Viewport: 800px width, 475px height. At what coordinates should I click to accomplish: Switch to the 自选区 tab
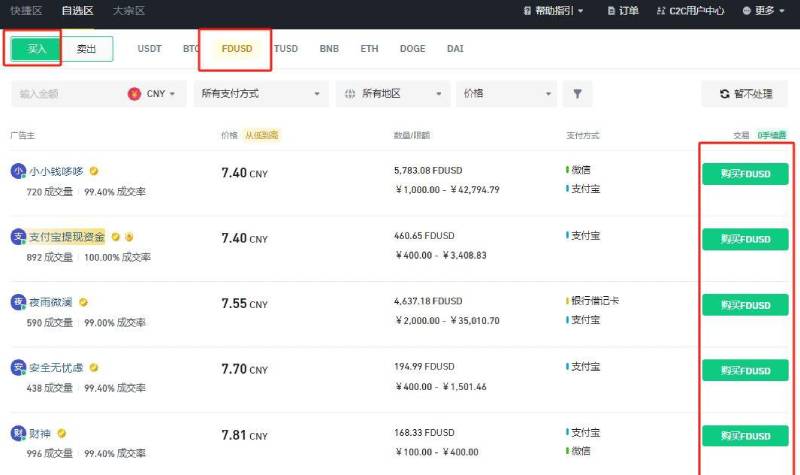78,11
